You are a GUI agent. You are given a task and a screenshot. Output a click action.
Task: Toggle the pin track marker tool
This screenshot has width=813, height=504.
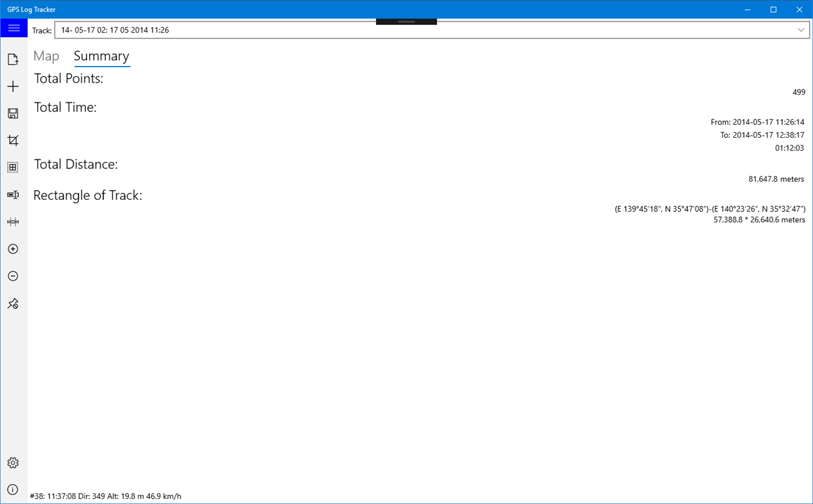pyautogui.click(x=13, y=304)
